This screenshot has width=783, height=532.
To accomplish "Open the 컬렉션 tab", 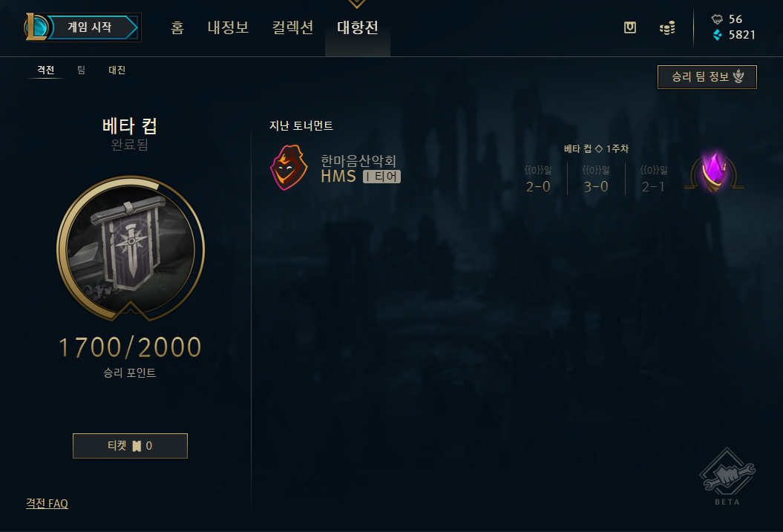I will [292, 27].
